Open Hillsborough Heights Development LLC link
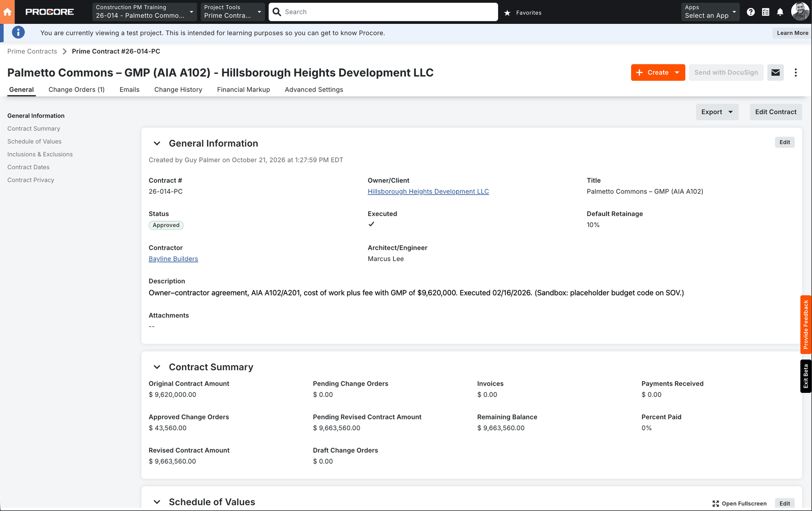 [428, 192]
